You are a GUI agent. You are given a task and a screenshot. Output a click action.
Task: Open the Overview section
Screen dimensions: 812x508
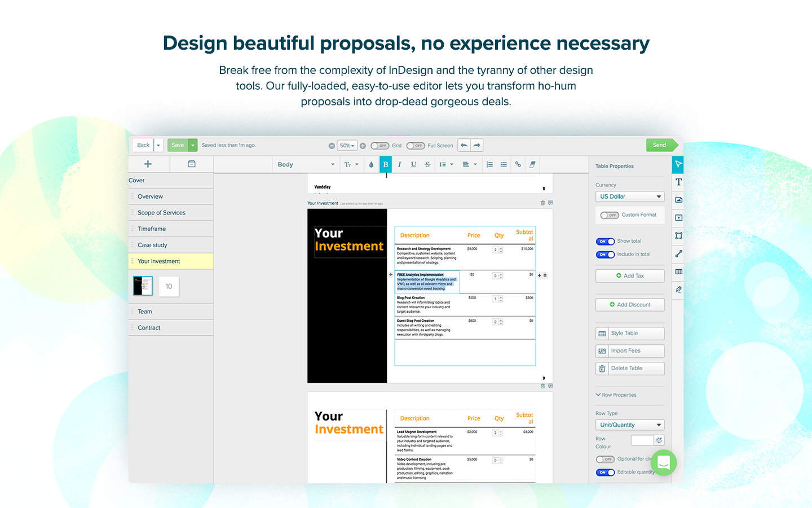[x=171, y=196]
